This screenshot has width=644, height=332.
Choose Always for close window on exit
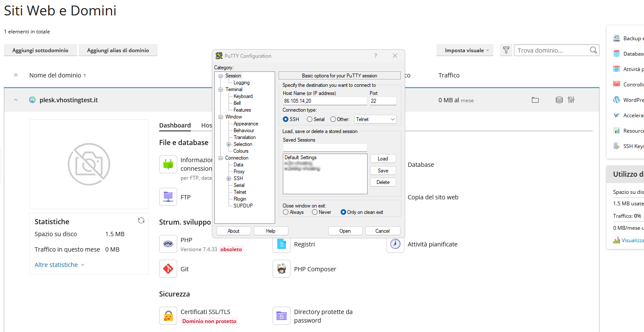click(x=286, y=212)
